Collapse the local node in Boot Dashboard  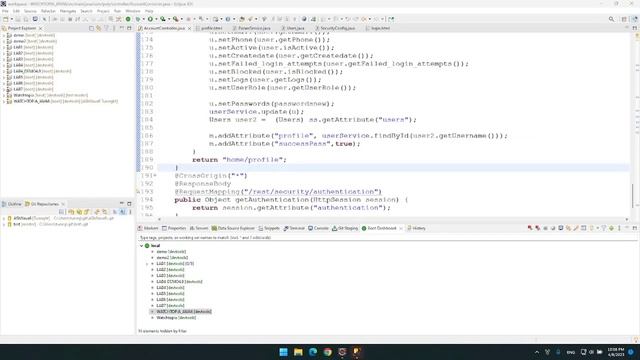142,246
